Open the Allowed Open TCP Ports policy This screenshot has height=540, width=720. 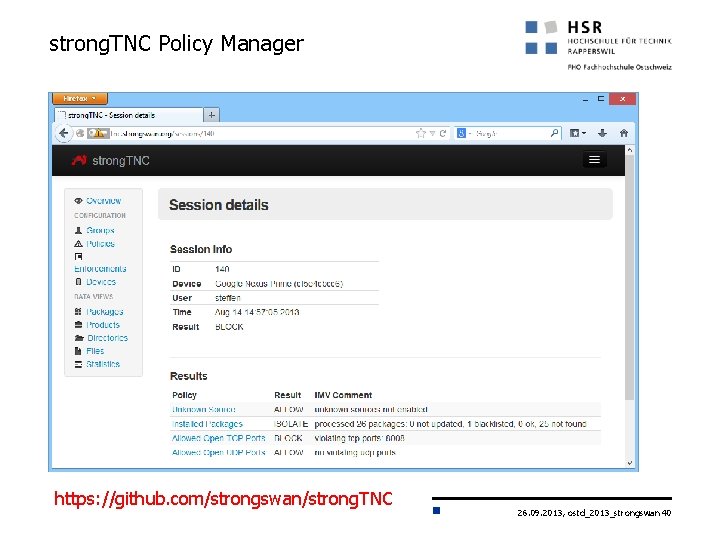tap(219, 438)
